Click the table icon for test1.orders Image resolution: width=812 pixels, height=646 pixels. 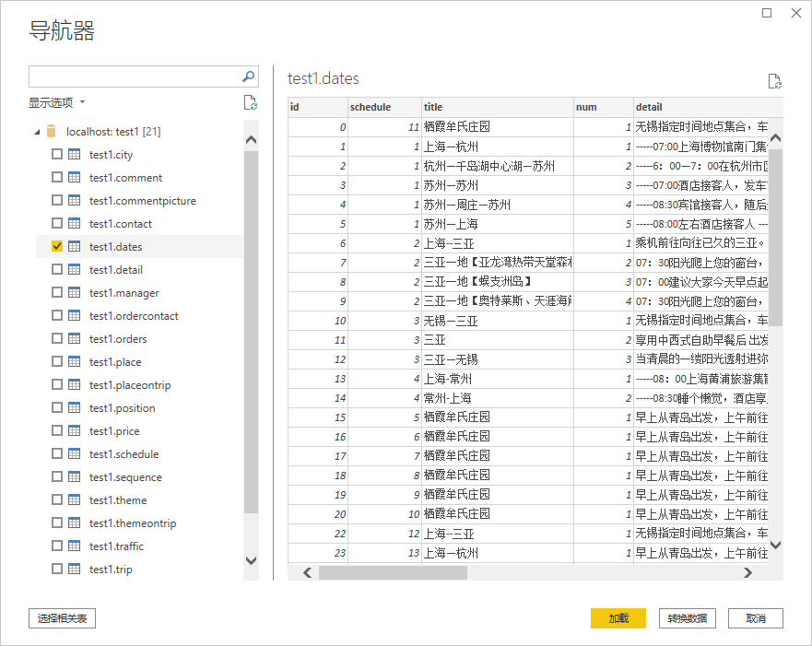(x=75, y=339)
